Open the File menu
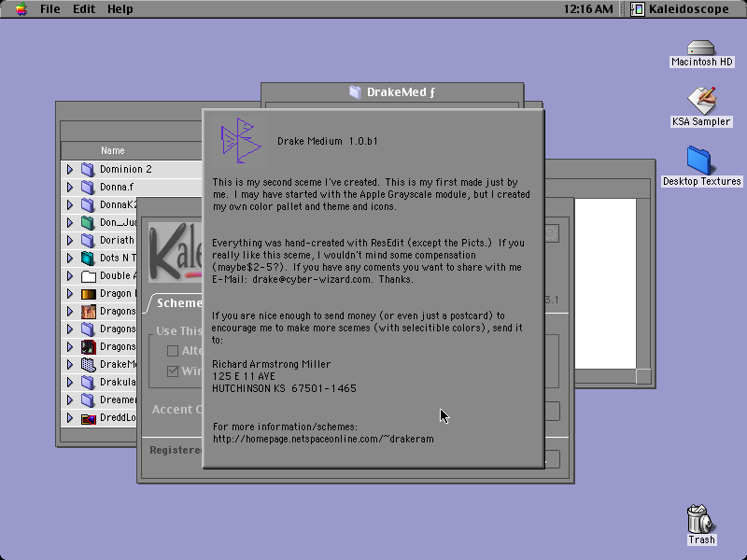Viewport: 747px width, 560px height. tap(50, 9)
